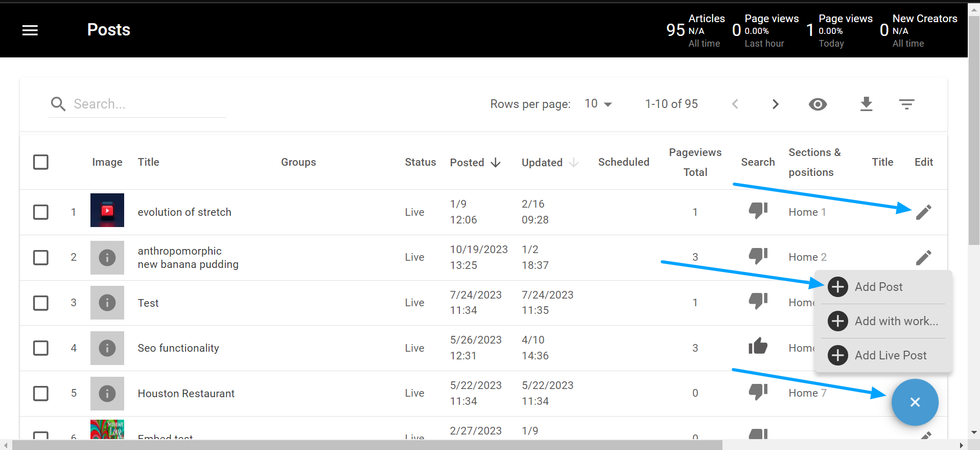
Task: Open the filter list icon
Action: pyautogui.click(x=906, y=104)
